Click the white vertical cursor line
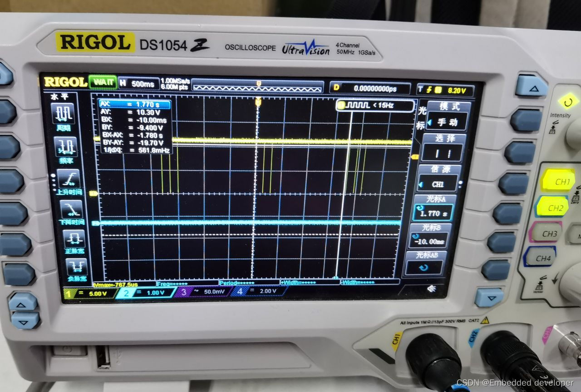Screen dimensions: 581x392 coord(343,195)
